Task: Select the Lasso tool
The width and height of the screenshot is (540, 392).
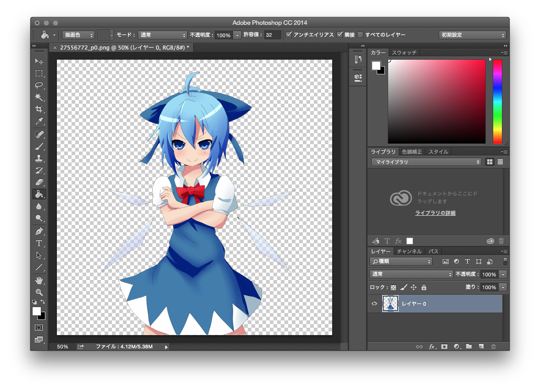Action: pyautogui.click(x=39, y=85)
